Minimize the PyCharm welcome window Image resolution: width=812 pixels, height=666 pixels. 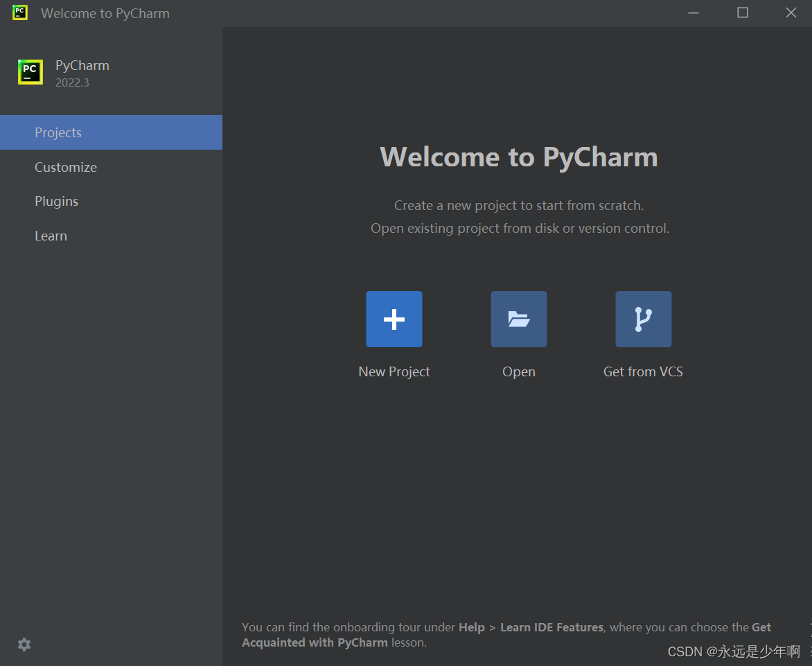694,13
